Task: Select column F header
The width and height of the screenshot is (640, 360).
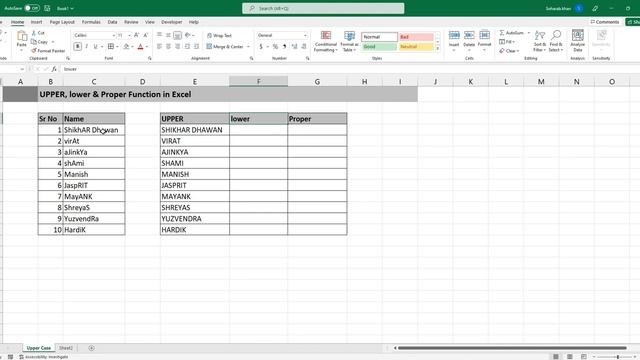Action: [x=258, y=82]
